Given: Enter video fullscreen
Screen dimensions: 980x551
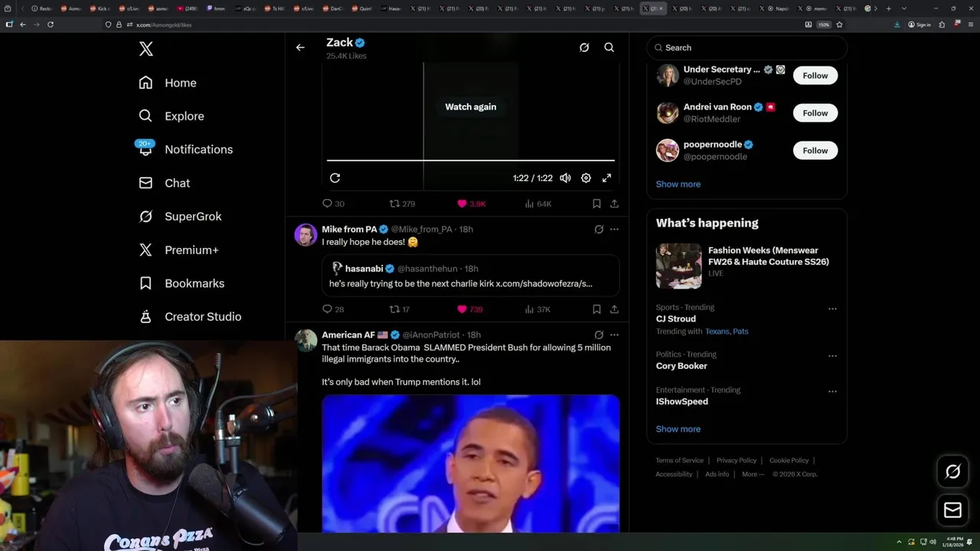Looking at the screenshot, I should click(606, 178).
